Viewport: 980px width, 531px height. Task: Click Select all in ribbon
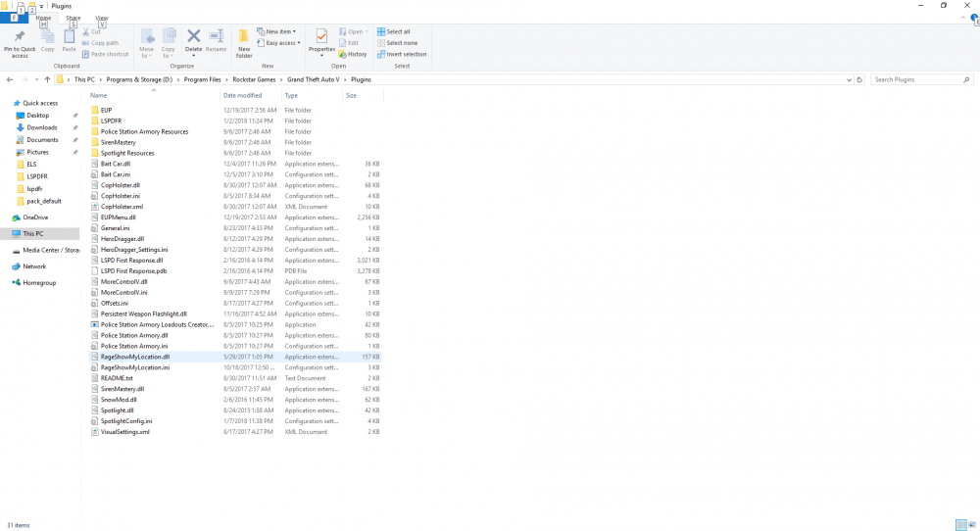tap(394, 32)
